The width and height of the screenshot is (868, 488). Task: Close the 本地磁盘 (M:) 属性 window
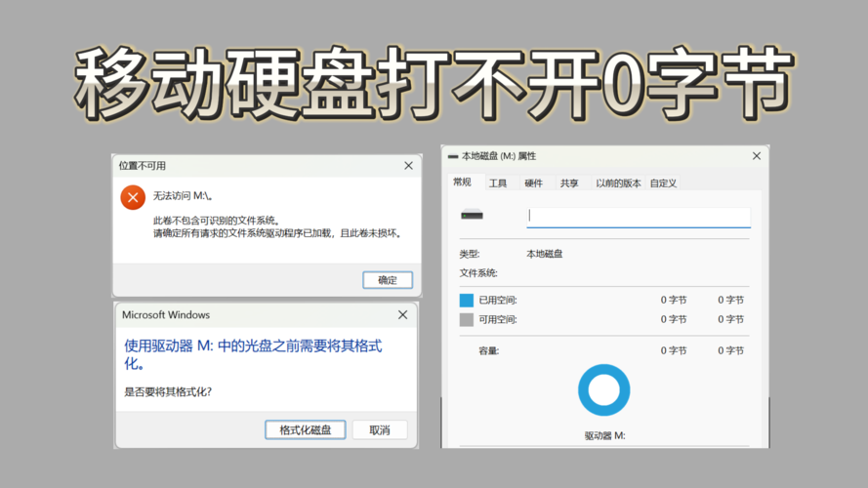(757, 156)
